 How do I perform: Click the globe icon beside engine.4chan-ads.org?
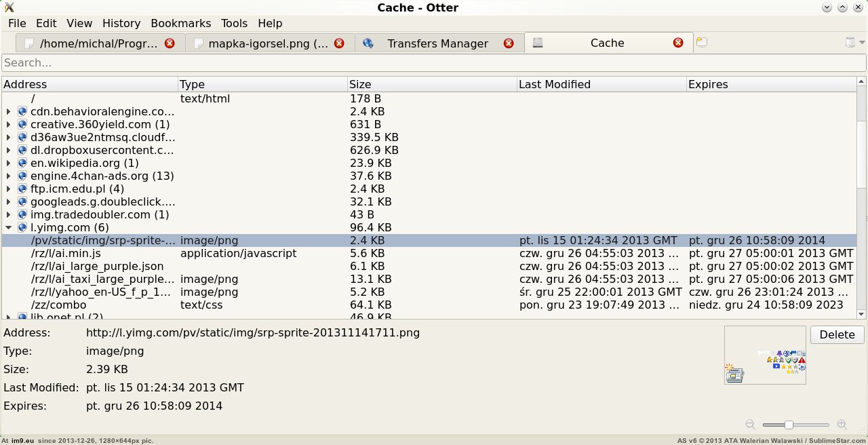coord(22,176)
